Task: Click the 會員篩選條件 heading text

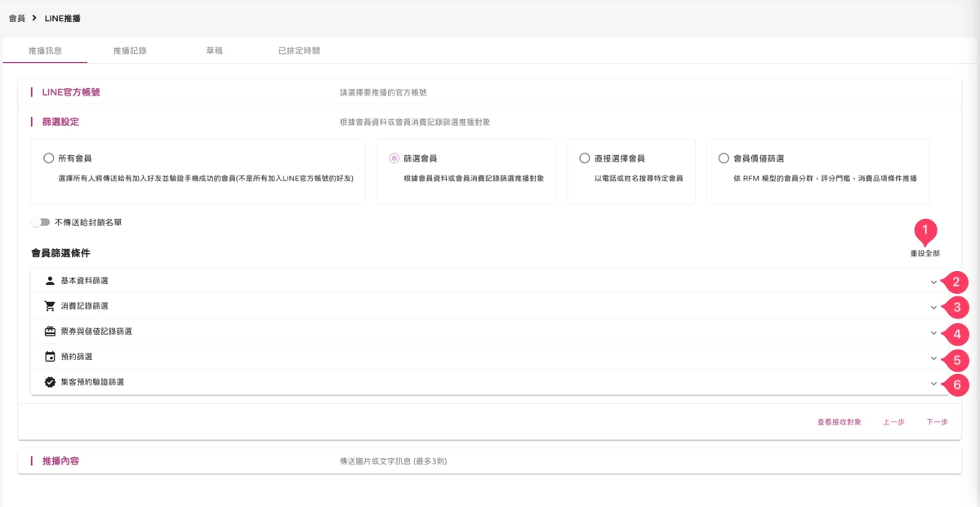Action: click(60, 253)
